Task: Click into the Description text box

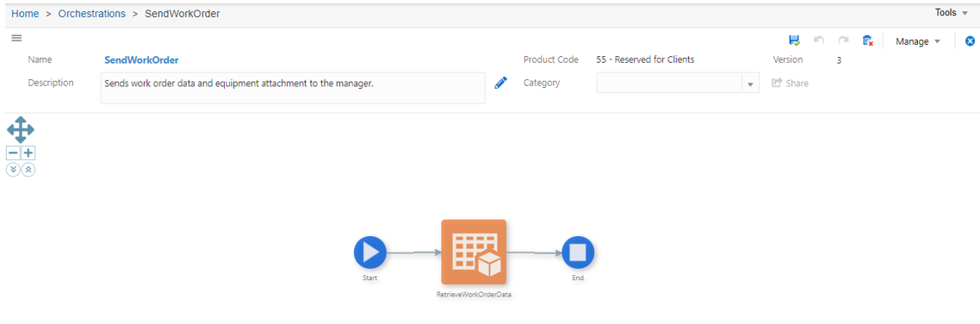Action: tap(293, 88)
